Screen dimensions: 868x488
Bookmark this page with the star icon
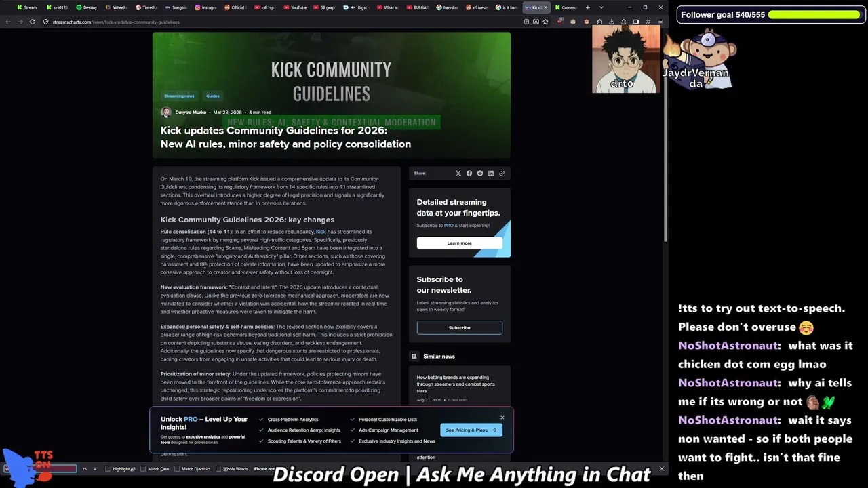(x=545, y=22)
